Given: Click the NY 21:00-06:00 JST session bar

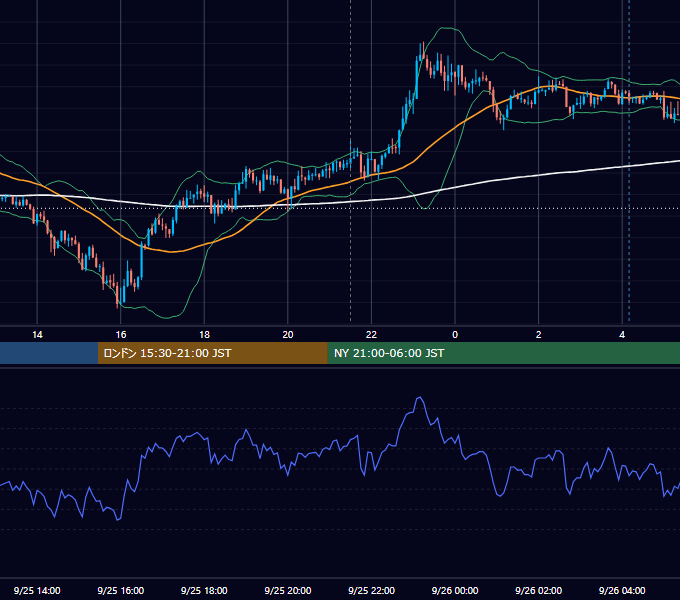Looking at the screenshot, I should 503,353.
